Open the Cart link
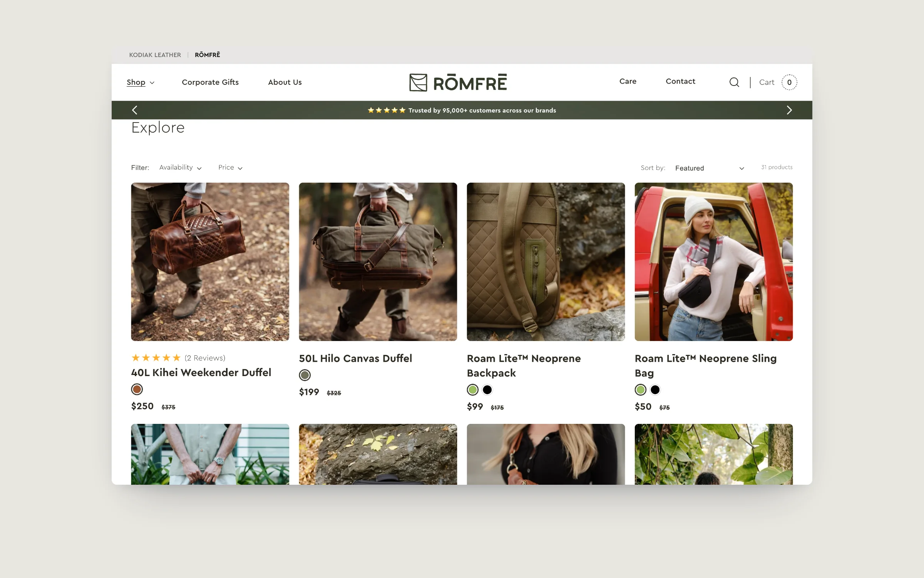The height and width of the screenshot is (578, 924). (767, 82)
